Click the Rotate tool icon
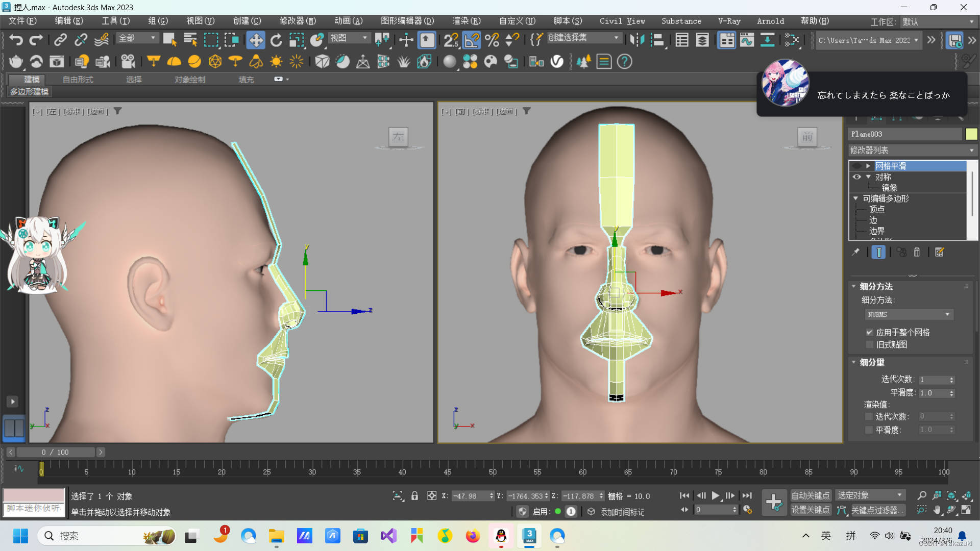Image resolution: width=980 pixels, height=551 pixels. coord(276,40)
